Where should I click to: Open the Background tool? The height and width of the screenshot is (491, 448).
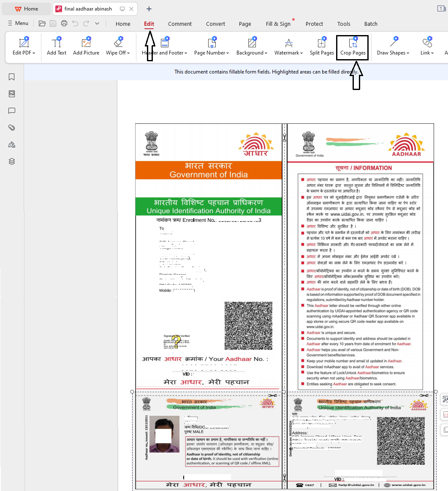pyautogui.click(x=252, y=46)
